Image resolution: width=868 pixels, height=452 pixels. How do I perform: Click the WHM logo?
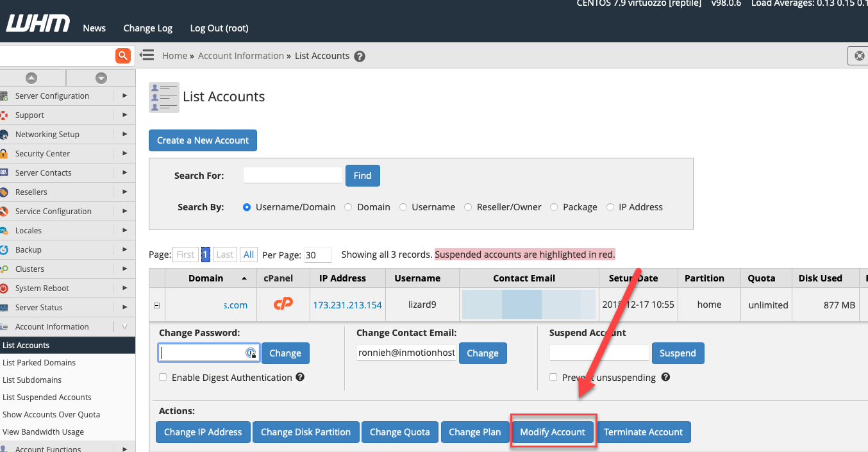click(x=38, y=25)
